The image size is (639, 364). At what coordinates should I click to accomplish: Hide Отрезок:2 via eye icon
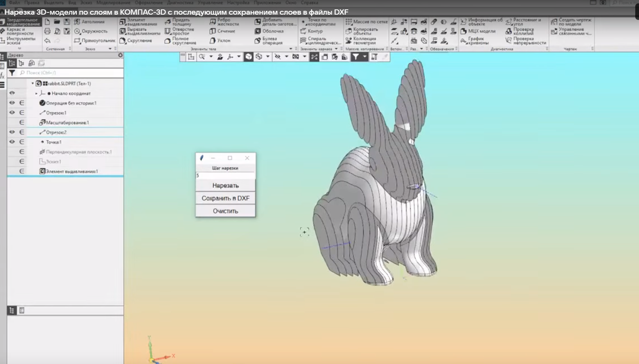(12, 132)
